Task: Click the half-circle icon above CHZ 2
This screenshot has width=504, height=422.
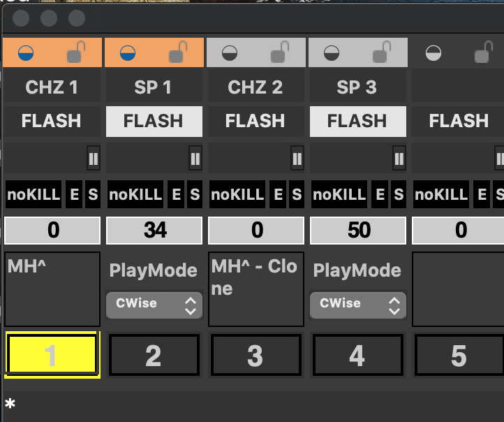Action: (x=230, y=52)
